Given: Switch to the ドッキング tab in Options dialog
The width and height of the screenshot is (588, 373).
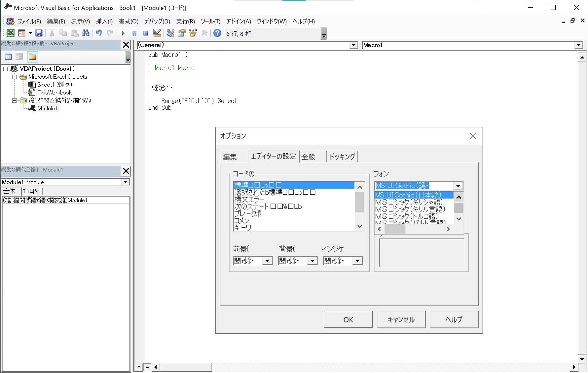Looking at the screenshot, I should point(342,157).
